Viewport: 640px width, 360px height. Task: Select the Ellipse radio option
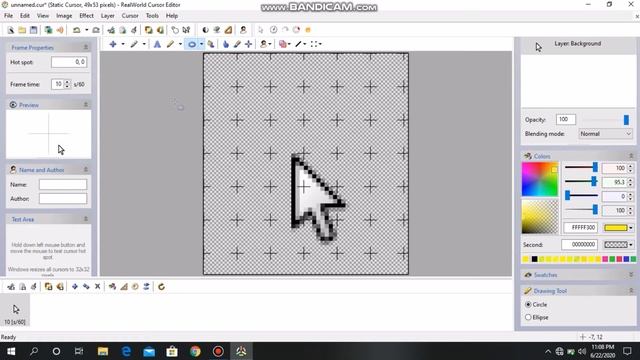click(528, 317)
